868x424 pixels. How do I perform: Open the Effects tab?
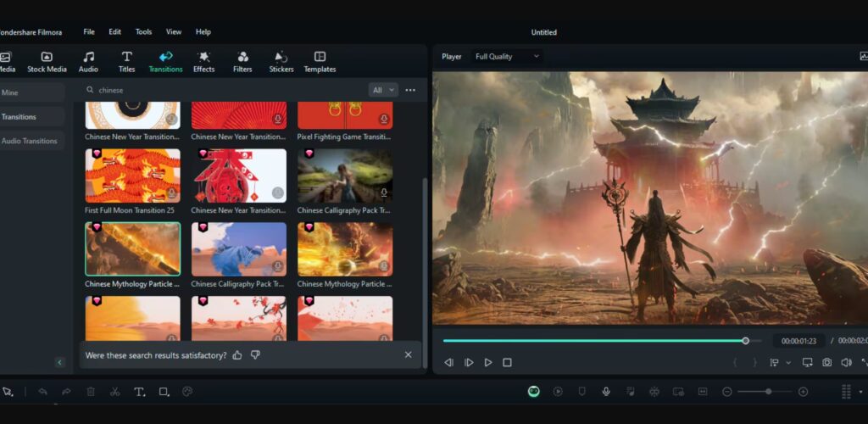pos(203,63)
